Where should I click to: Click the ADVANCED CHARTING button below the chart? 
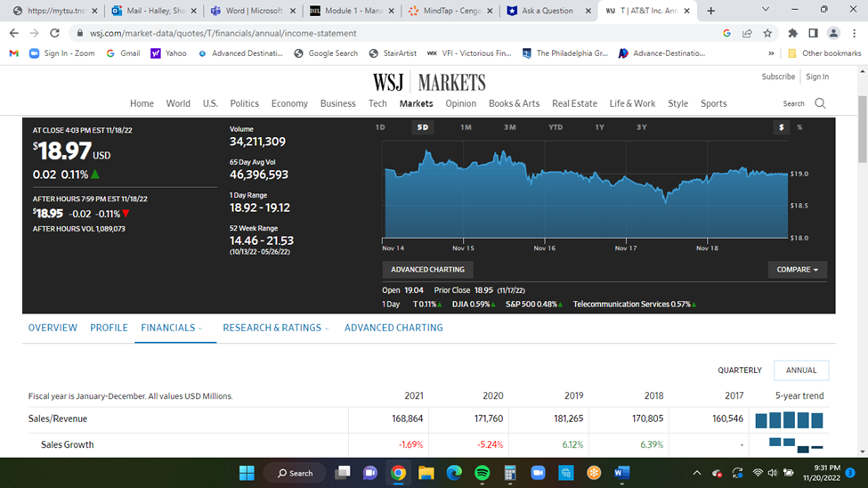(x=427, y=270)
